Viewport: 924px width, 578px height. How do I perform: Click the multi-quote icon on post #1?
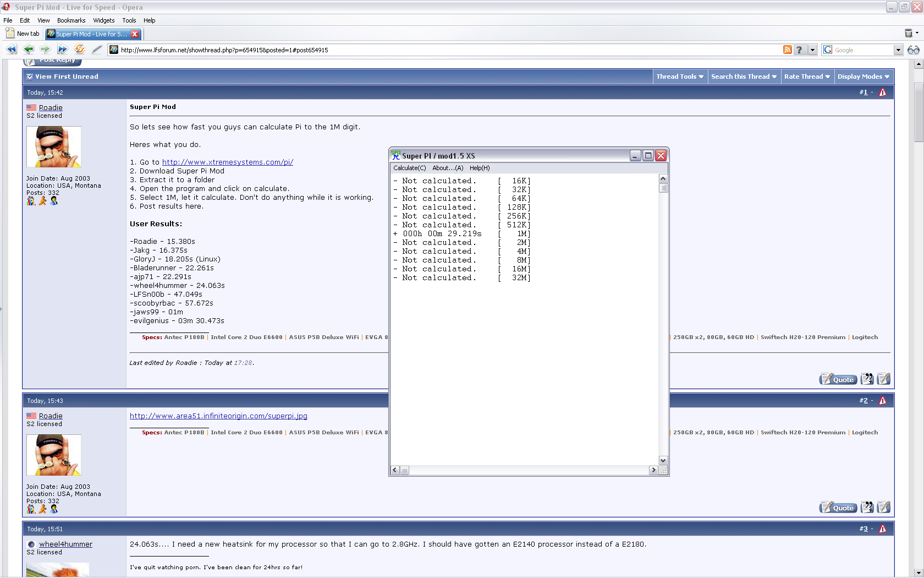[867, 379]
